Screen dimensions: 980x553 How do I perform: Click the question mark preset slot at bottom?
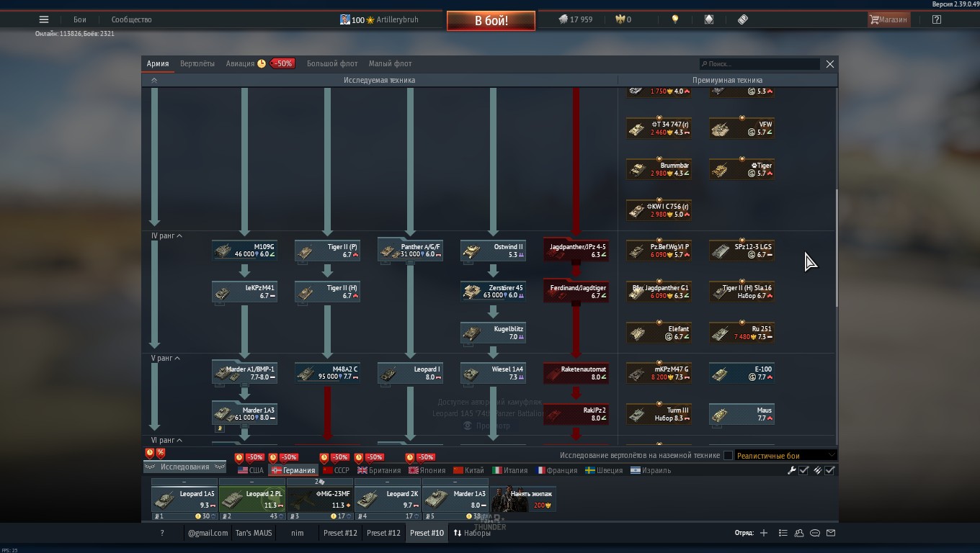(x=162, y=533)
